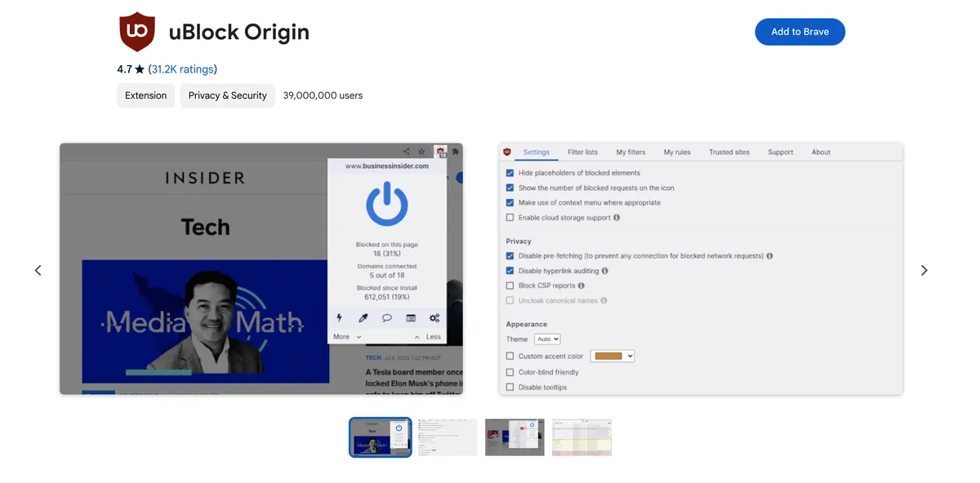This screenshot has width=980, height=483.
Task: Enable cloud storage support checkbox
Action: point(510,218)
